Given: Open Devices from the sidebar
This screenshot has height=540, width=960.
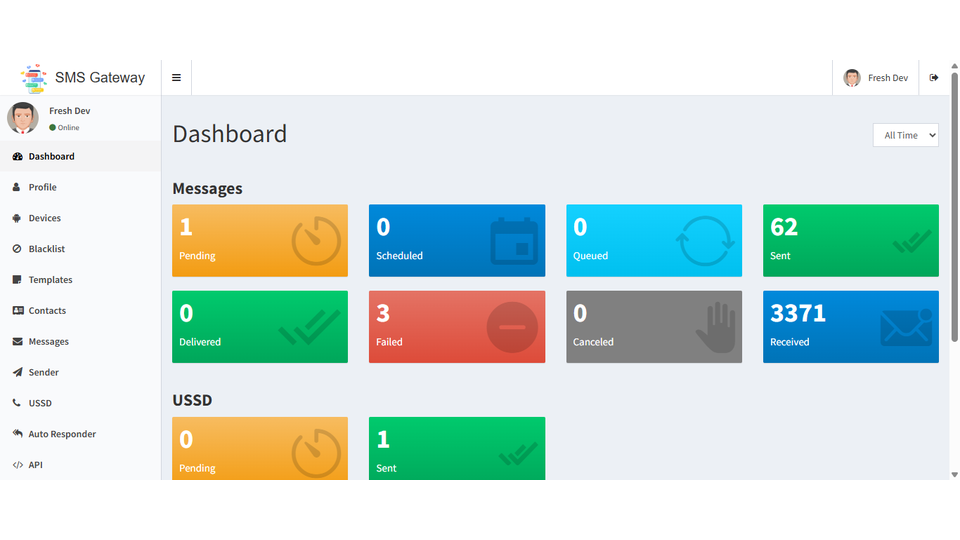Looking at the screenshot, I should tap(44, 218).
